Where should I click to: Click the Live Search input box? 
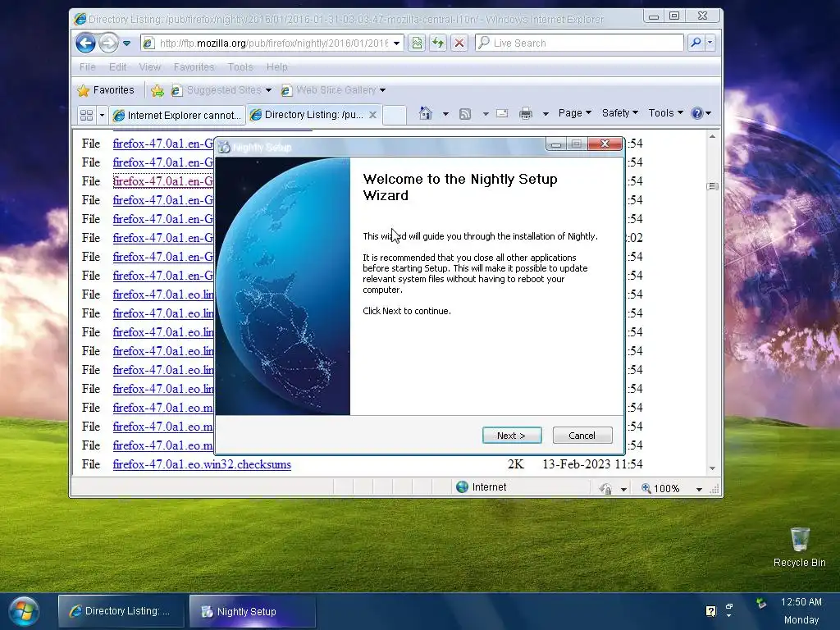[x=579, y=43]
